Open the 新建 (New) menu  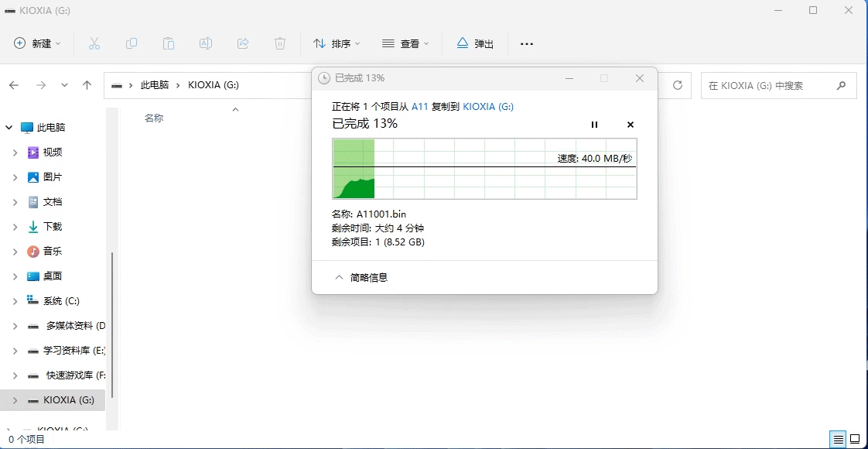(36, 43)
